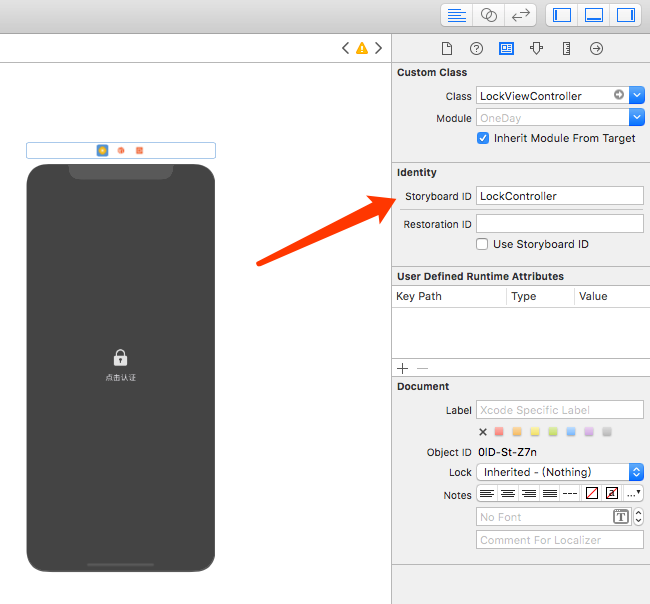
Task: Select notes background color swatch
Action: [x=612, y=493]
